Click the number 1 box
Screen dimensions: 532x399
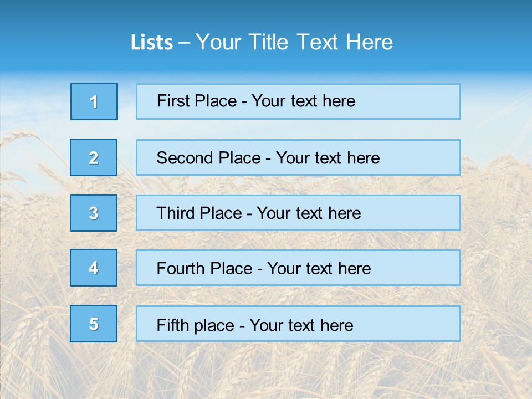(94, 101)
